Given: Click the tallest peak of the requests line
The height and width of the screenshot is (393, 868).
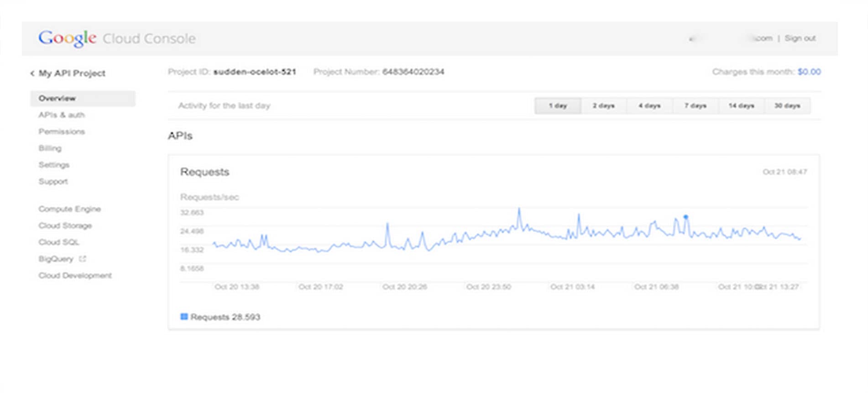Looking at the screenshot, I should coord(519,210).
